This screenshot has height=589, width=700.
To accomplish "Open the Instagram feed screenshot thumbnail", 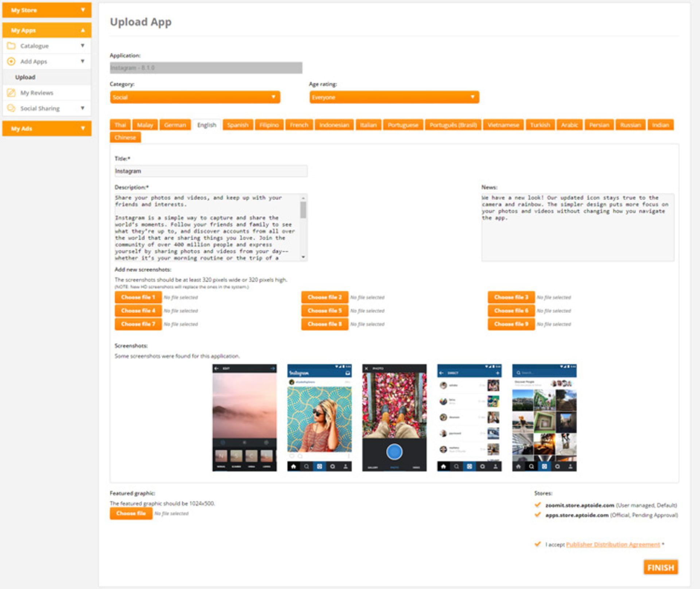I will point(319,417).
